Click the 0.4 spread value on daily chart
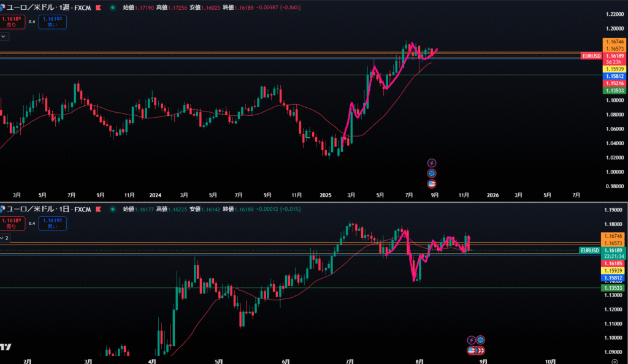Viewport: 628px width, 364px height. pos(32,223)
